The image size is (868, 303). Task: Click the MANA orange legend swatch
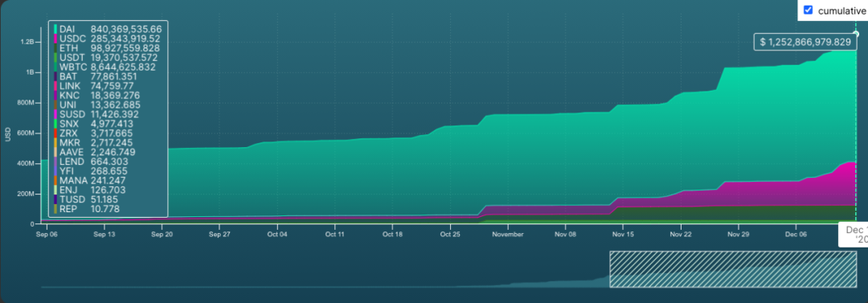click(55, 181)
